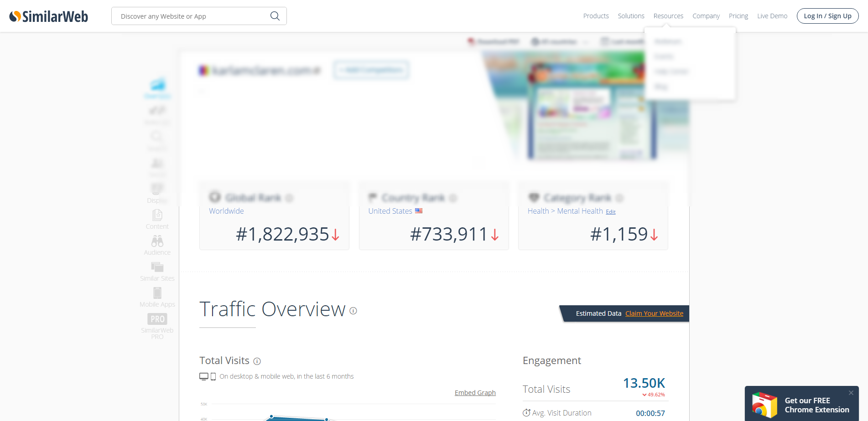Open the Content section in sidebar

[x=157, y=219]
